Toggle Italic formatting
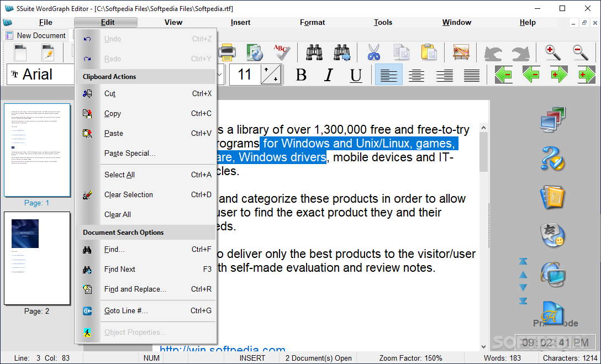 click(x=329, y=75)
